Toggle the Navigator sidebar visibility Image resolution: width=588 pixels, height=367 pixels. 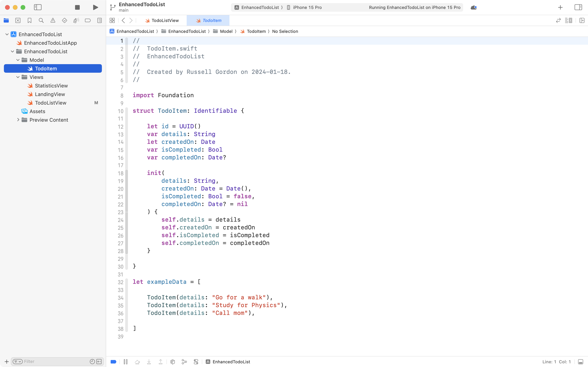pos(38,7)
